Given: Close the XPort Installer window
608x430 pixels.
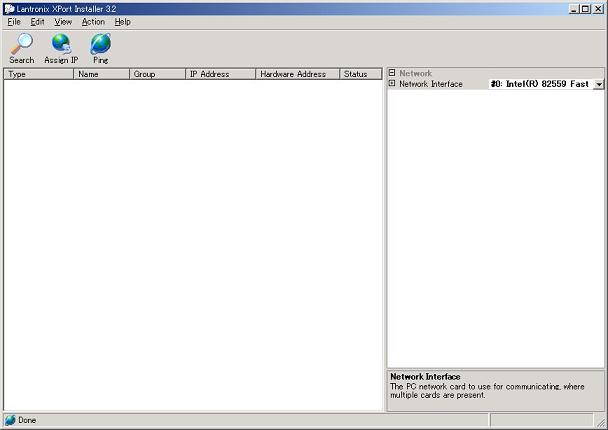Looking at the screenshot, I should click(x=598, y=9).
